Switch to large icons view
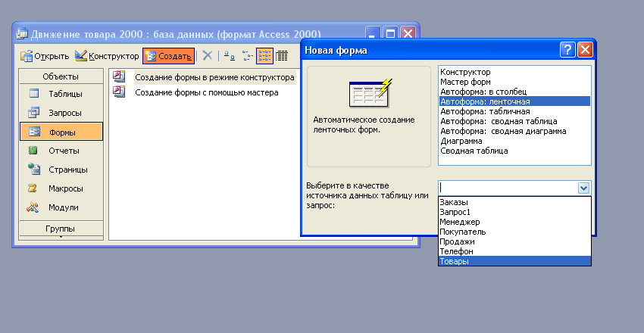 230,56
